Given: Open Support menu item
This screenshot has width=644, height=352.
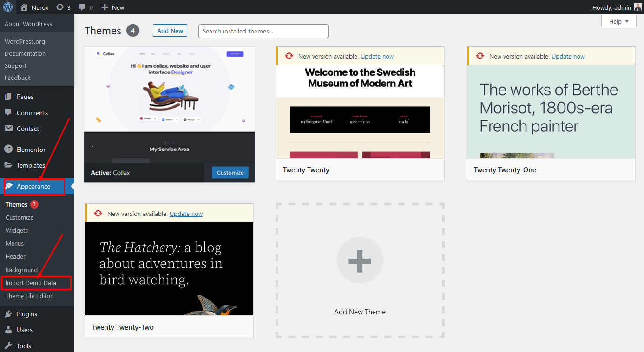Looking at the screenshot, I should 16,65.
